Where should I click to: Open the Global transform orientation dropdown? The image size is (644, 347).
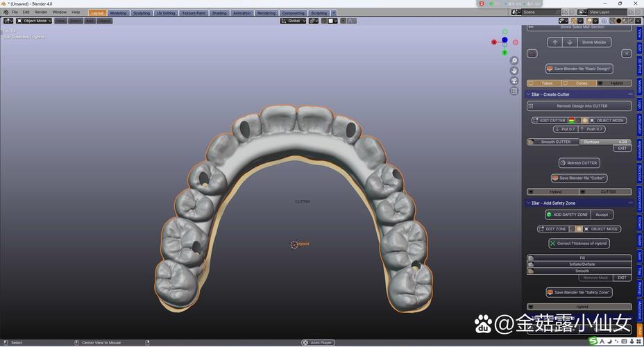click(293, 21)
